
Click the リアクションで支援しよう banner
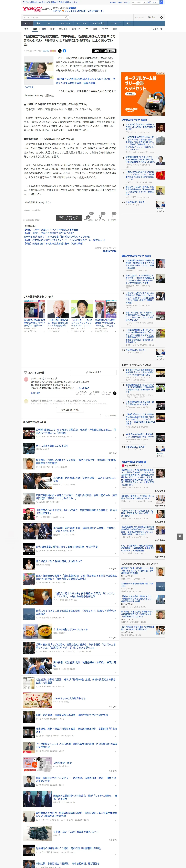69,218
